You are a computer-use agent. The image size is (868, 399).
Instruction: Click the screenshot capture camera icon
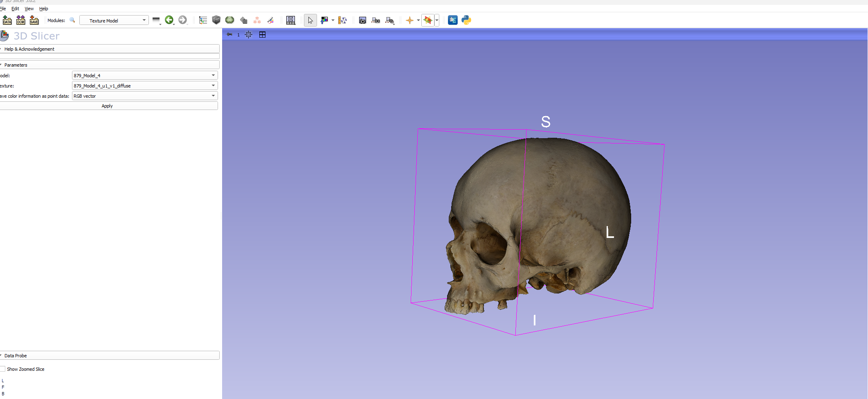click(362, 20)
